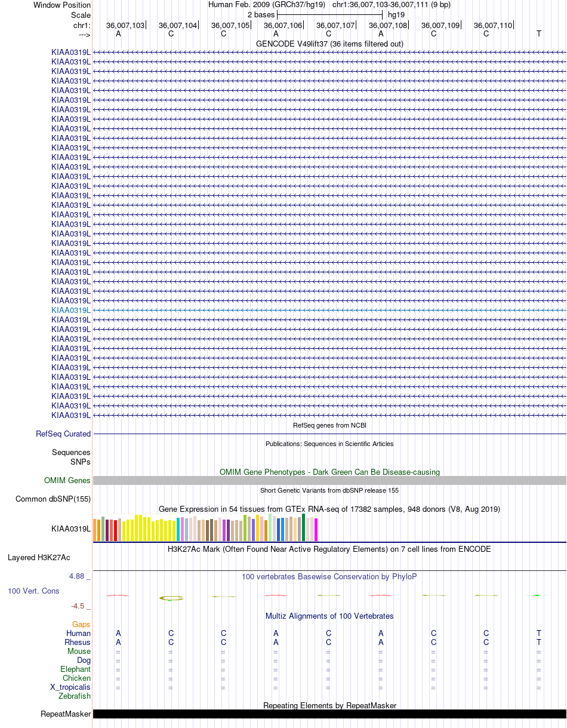Click the RefSeq Curated blue gene line
Screen dimensions: 567x728
click(329, 434)
